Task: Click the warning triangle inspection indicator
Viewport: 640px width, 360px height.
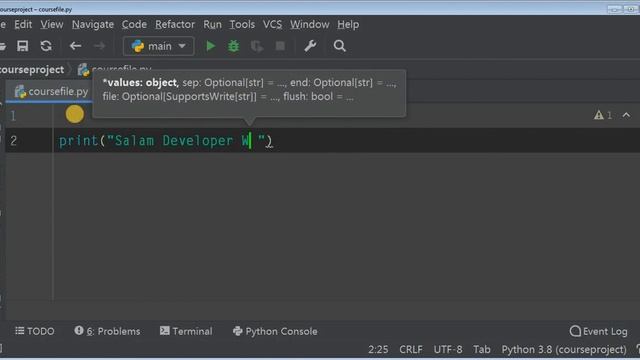Action: coord(599,115)
